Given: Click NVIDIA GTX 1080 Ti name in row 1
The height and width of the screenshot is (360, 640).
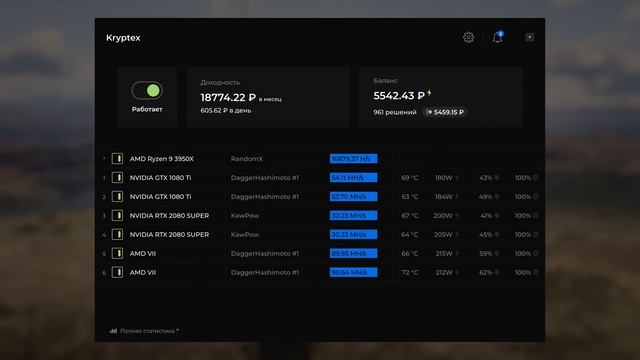Looking at the screenshot, I should tap(160, 178).
